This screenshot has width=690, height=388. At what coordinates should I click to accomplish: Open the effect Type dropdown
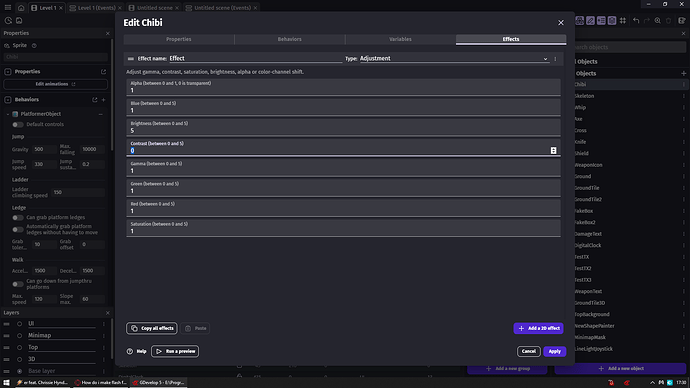click(454, 59)
